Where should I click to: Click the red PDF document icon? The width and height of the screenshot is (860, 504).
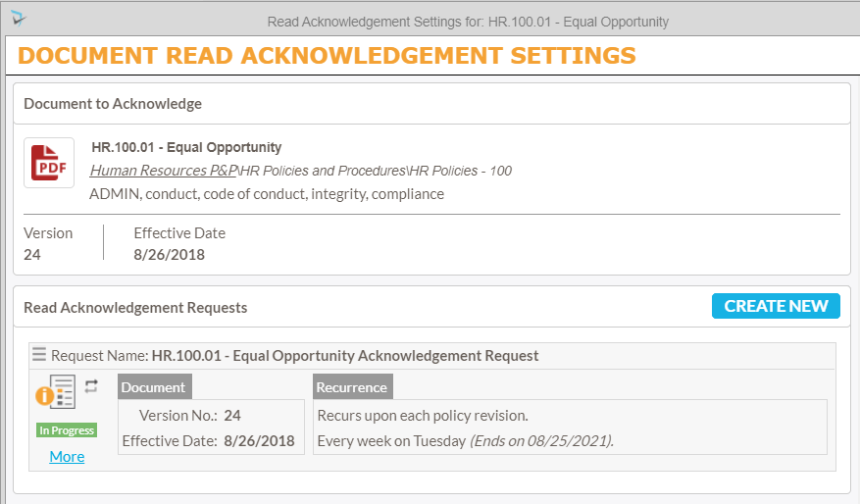pyautogui.click(x=49, y=163)
